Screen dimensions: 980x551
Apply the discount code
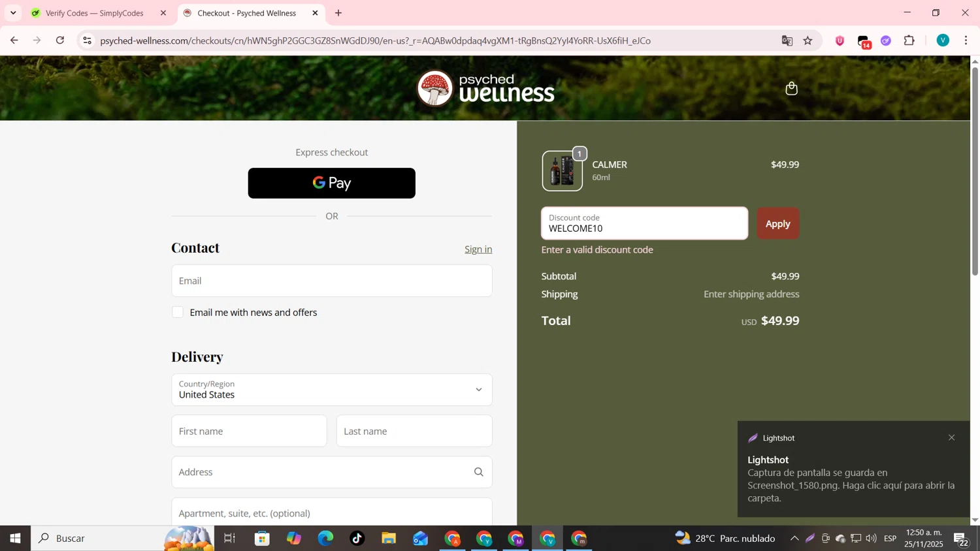(x=777, y=223)
